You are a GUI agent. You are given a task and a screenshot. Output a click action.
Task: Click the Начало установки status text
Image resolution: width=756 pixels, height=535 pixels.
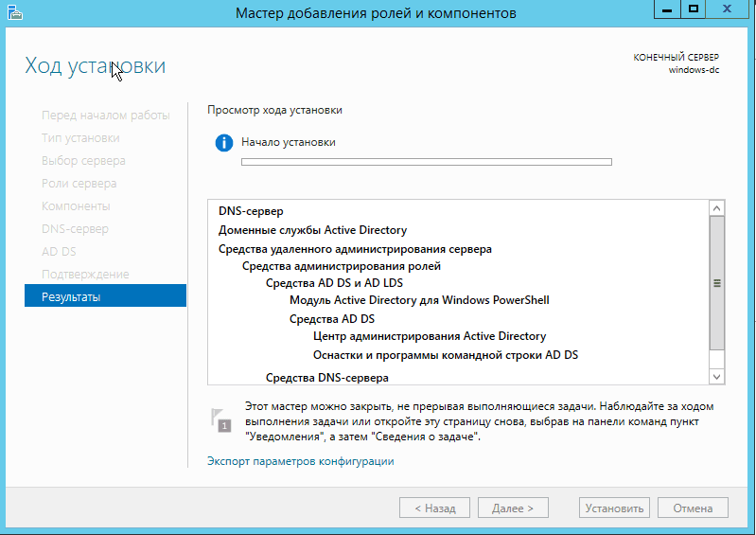pyautogui.click(x=289, y=142)
